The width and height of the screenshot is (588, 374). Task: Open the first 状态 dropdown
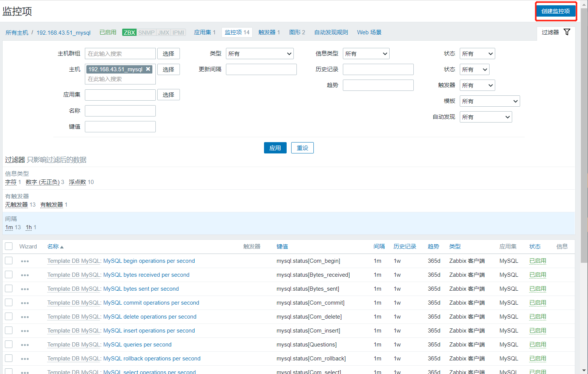(477, 54)
